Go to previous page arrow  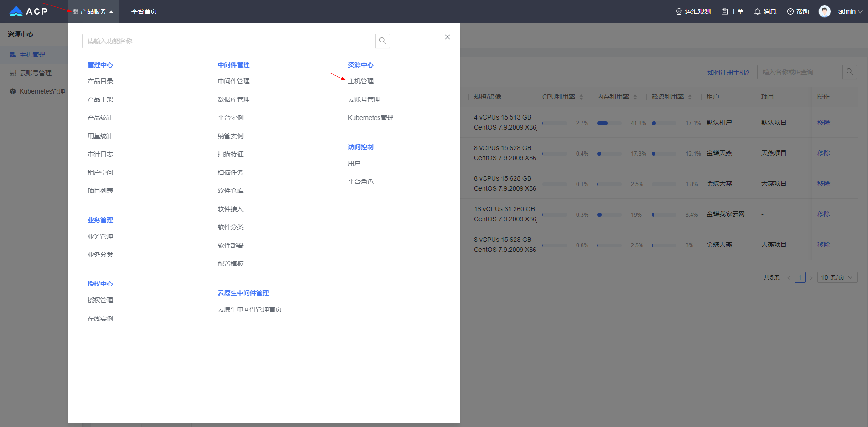pos(789,277)
